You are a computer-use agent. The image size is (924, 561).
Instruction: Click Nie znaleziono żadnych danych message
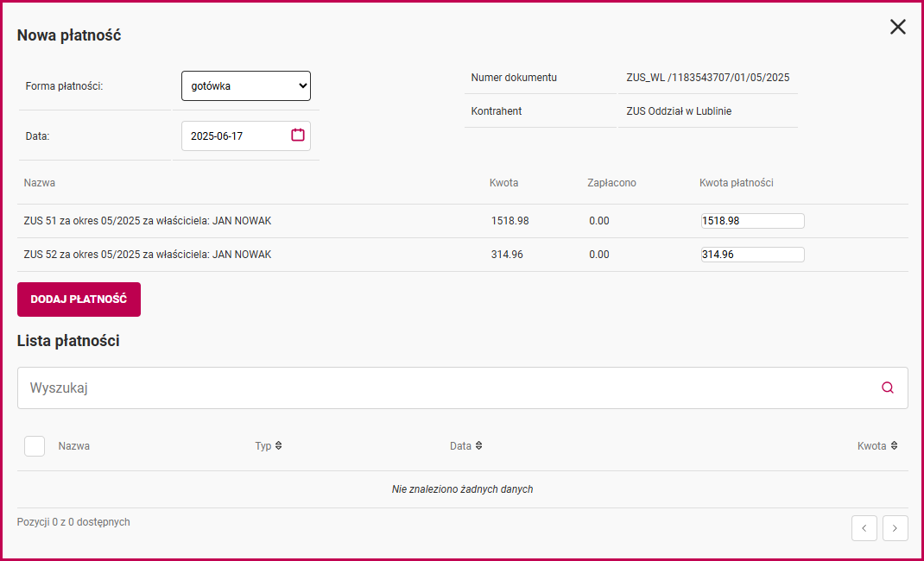click(463, 489)
